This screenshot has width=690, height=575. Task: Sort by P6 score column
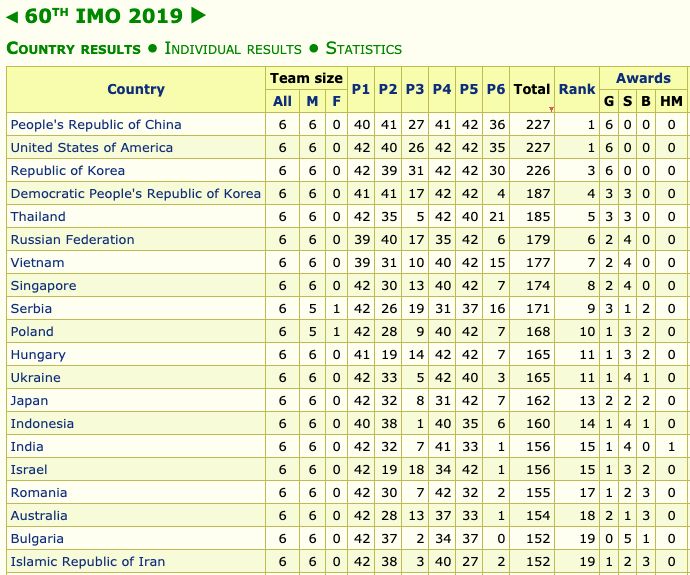496,89
